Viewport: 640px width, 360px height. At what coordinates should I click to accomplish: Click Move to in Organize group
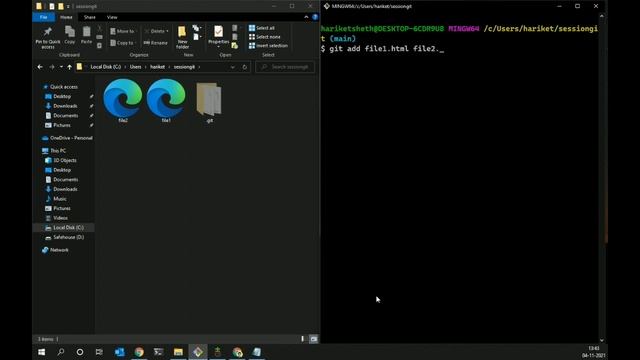point(122,31)
